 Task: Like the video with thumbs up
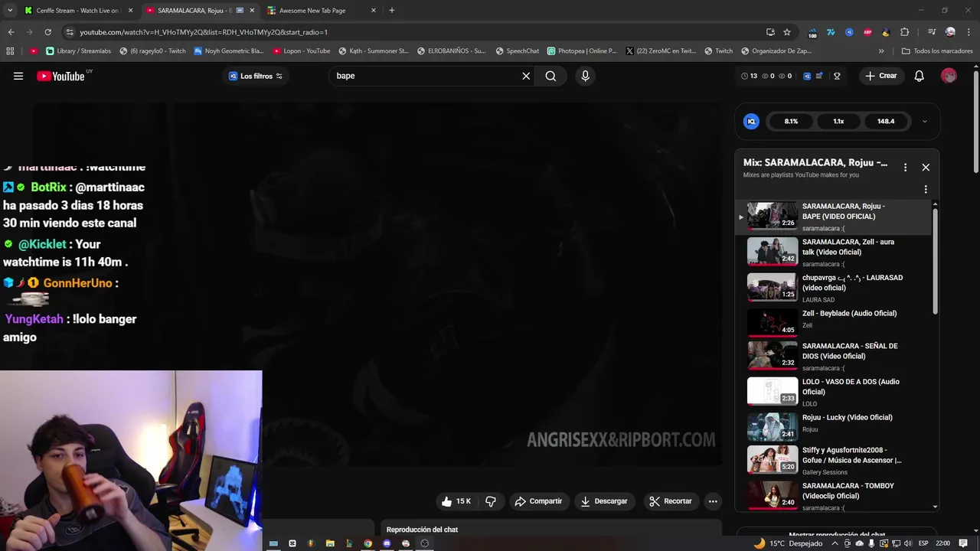(456, 501)
